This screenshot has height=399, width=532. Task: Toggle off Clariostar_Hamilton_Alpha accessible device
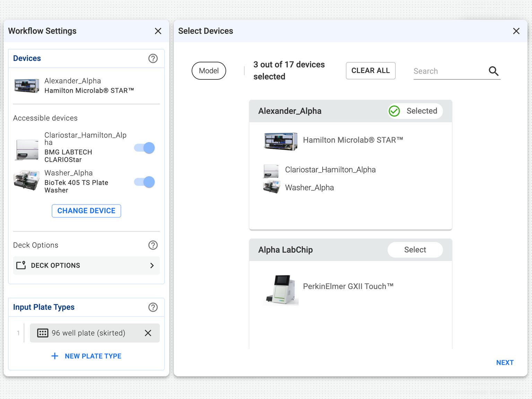[x=145, y=148]
